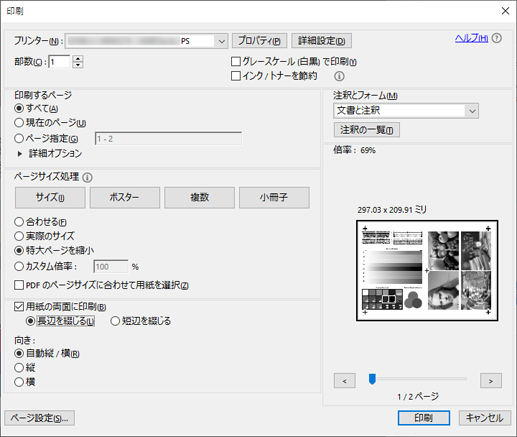The width and height of the screenshot is (517, 437).
Task: Select カスタム倍率 radio button
Action: tap(19, 266)
